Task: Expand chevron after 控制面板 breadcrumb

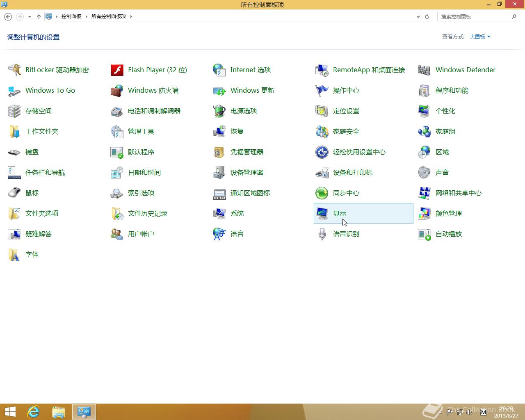Action: click(x=87, y=16)
